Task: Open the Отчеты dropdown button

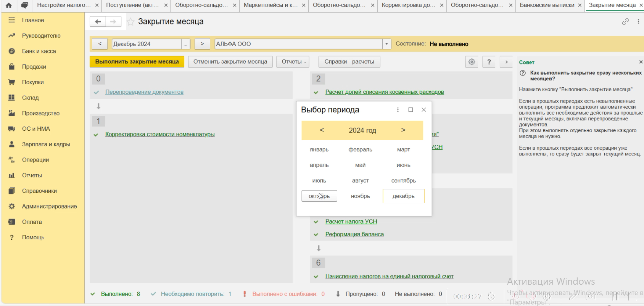Action: pyautogui.click(x=293, y=62)
